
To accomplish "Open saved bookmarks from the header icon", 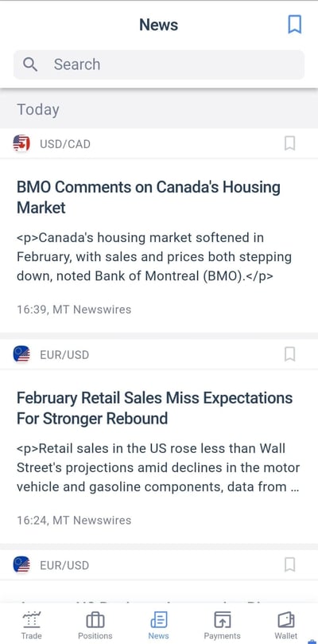I will (x=295, y=24).
